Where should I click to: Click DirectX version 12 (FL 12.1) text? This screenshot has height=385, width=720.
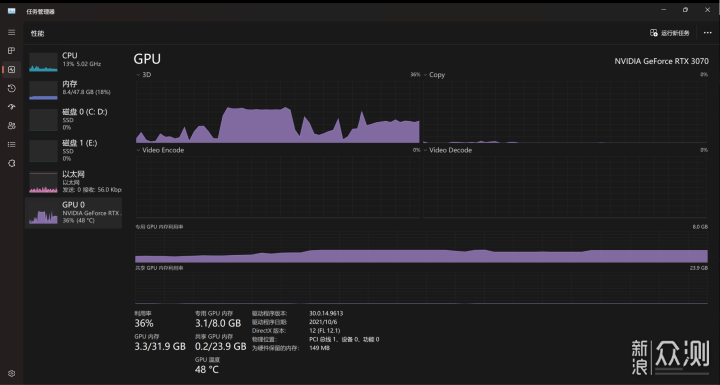coord(325,331)
